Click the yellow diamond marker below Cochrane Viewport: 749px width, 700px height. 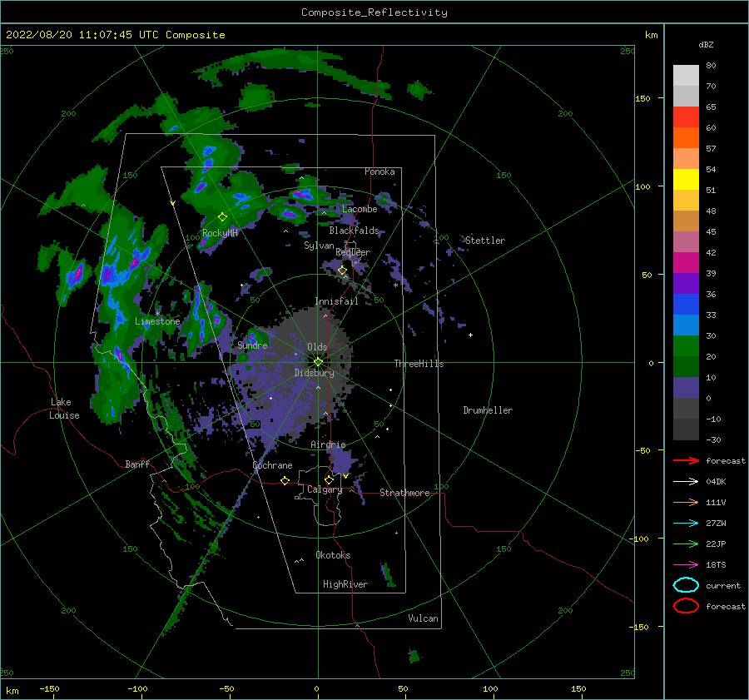pos(285,480)
